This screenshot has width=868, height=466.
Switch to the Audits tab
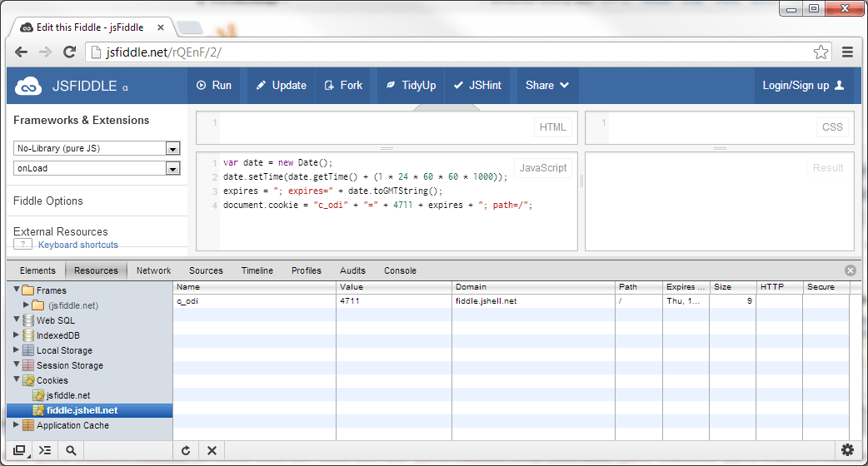[352, 270]
